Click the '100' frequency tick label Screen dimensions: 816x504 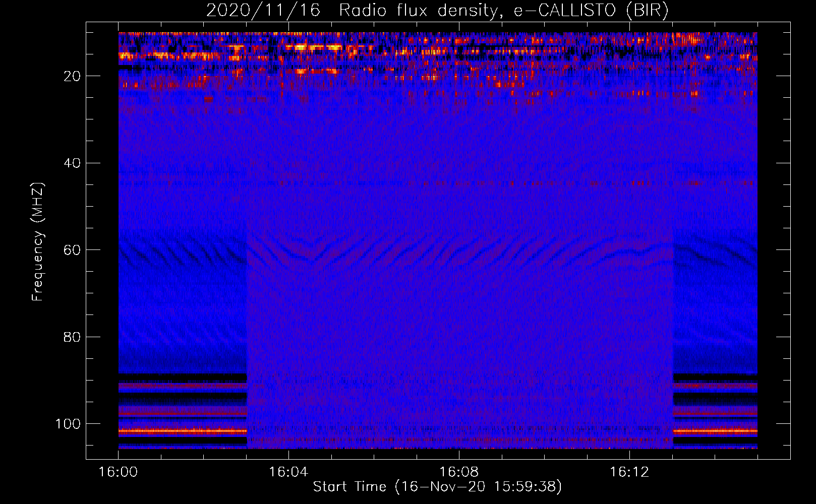click(68, 424)
